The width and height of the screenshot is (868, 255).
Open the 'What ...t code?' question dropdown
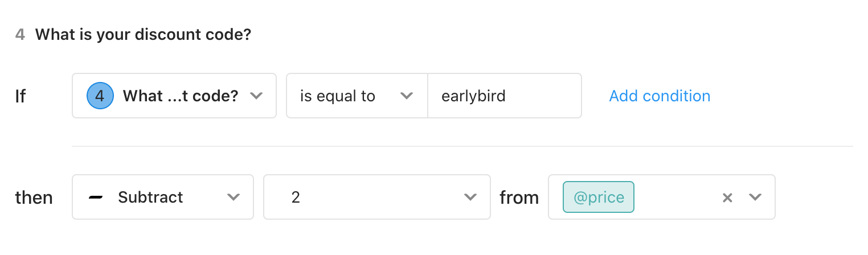(x=174, y=96)
